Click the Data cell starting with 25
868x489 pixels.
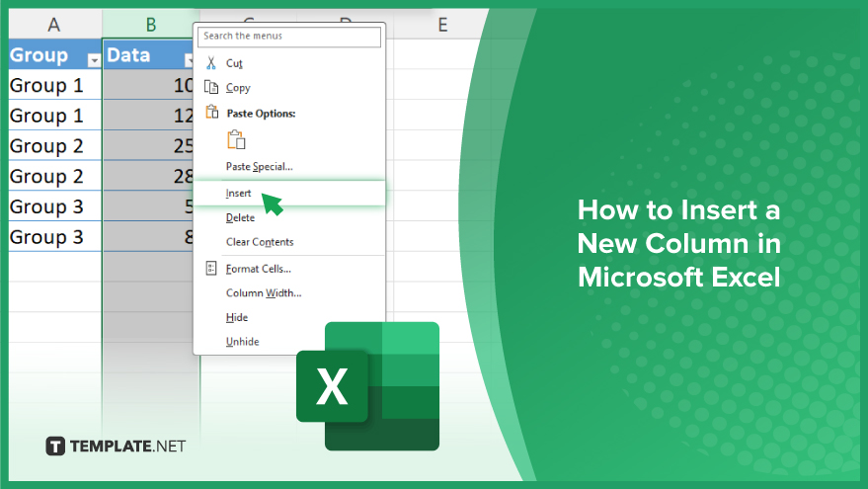148,145
